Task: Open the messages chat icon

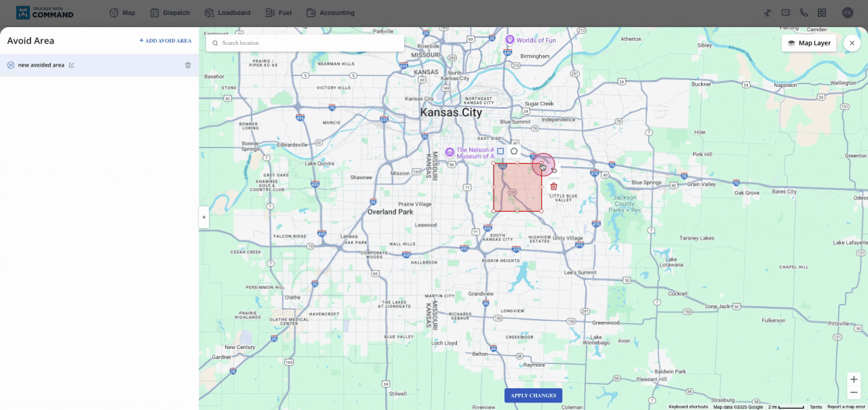Action: coord(786,13)
